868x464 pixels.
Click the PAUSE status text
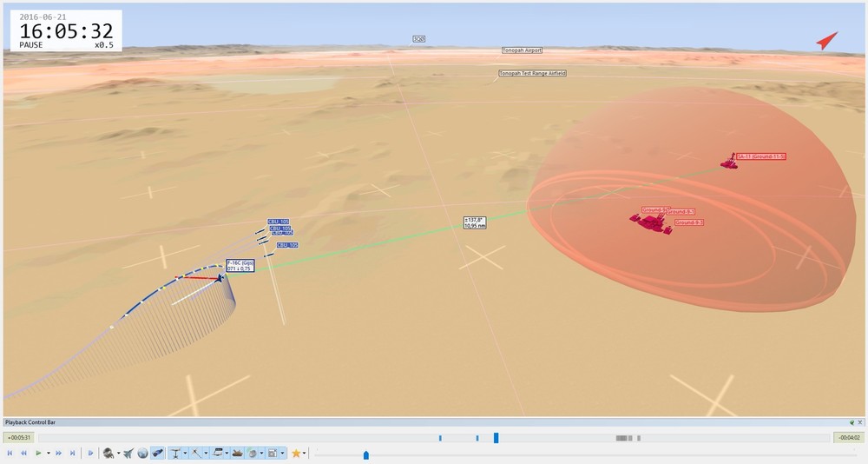[x=31, y=45]
